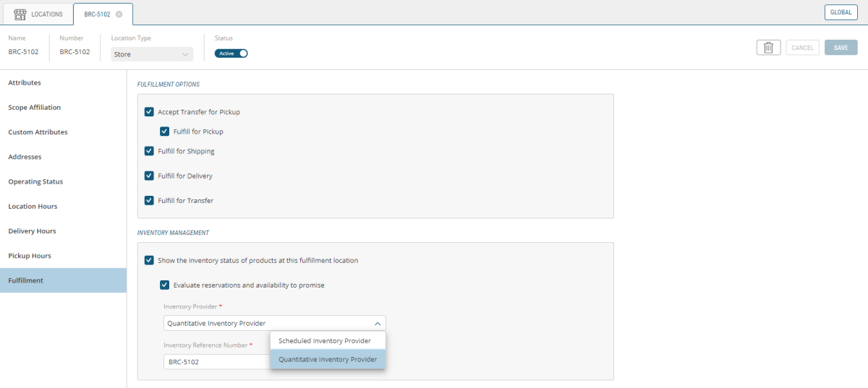The image size is (868, 388).
Task: Click the Inventory Reference Number field
Action: 216,362
